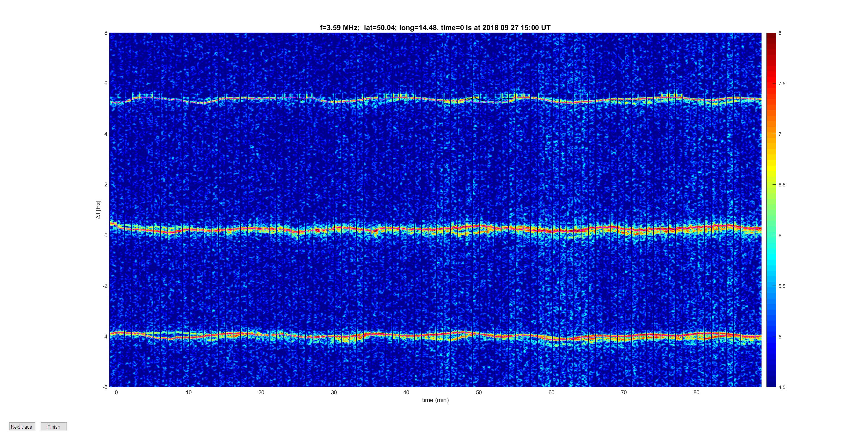Click the y-axis tick label -4
Screen dimensions: 868x435
[x=105, y=336]
